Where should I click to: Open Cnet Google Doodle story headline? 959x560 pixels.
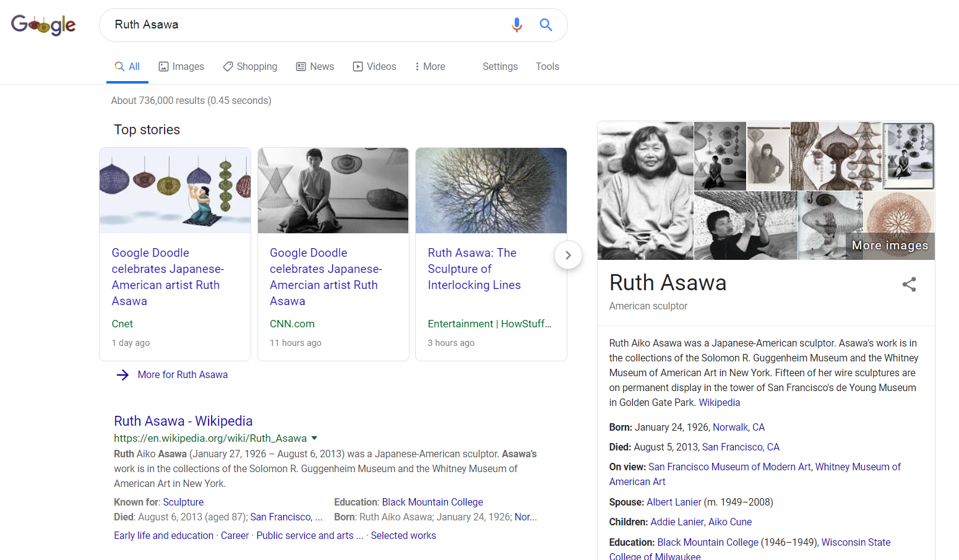tap(168, 277)
